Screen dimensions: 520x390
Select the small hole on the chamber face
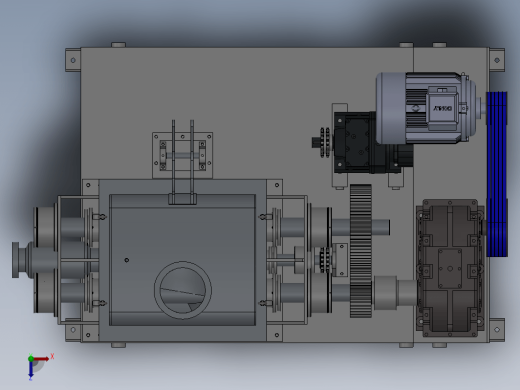127,260
